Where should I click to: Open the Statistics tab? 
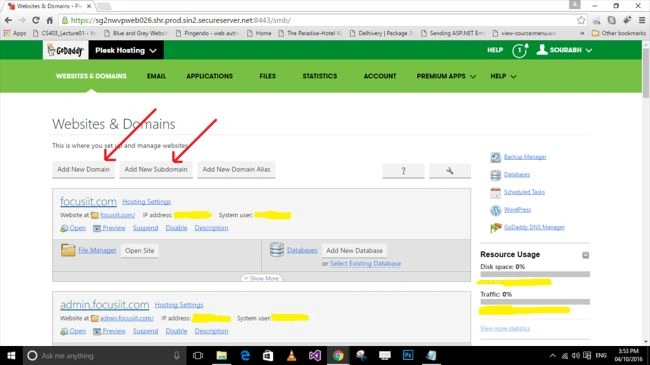[x=320, y=76]
